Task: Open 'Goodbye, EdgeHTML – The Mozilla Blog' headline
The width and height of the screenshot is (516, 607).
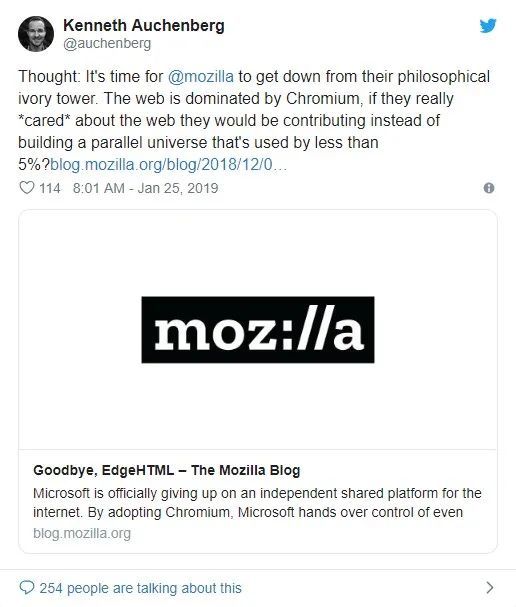Action: pos(166,470)
